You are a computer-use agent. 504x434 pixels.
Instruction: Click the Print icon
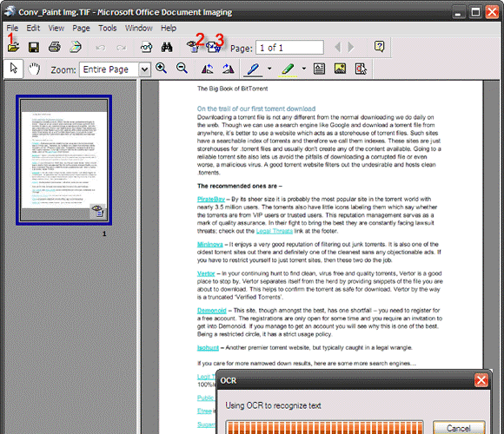point(55,47)
